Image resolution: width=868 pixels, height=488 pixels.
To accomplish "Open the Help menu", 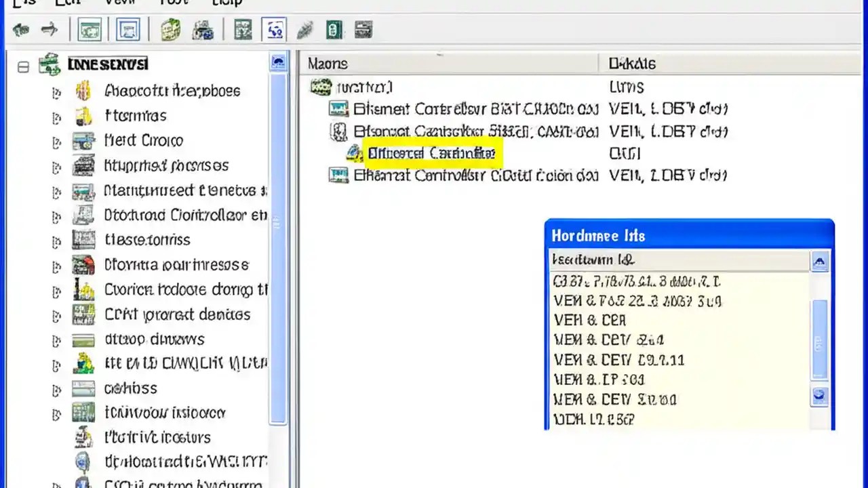I will click(x=226, y=3).
